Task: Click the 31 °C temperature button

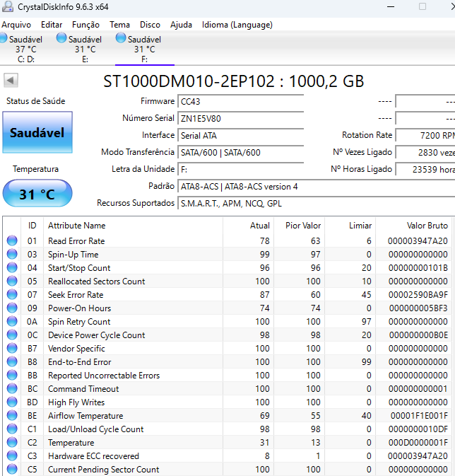Action: coord(37,193)
